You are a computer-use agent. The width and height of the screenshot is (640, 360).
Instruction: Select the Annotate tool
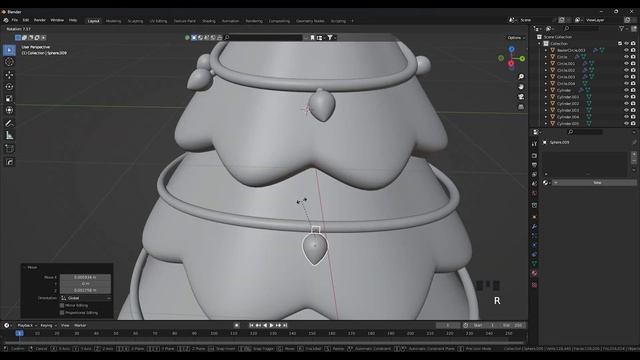[9, 123]
